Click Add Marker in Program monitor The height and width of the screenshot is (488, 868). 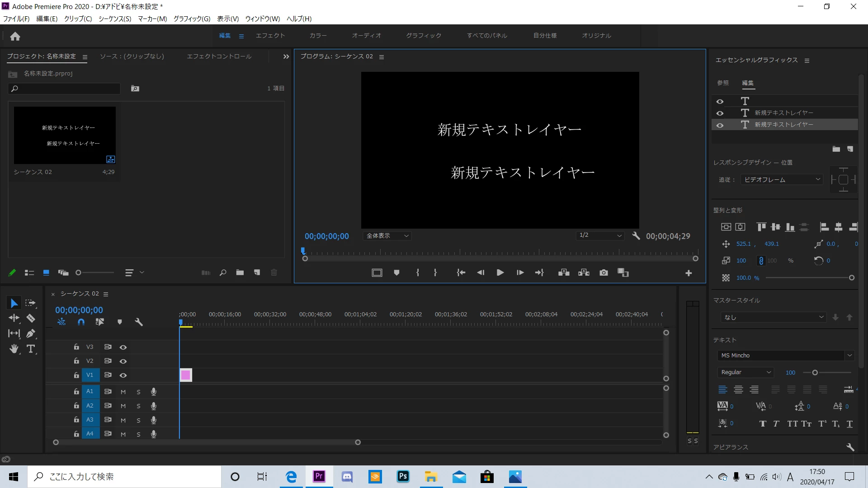point(396,272)
